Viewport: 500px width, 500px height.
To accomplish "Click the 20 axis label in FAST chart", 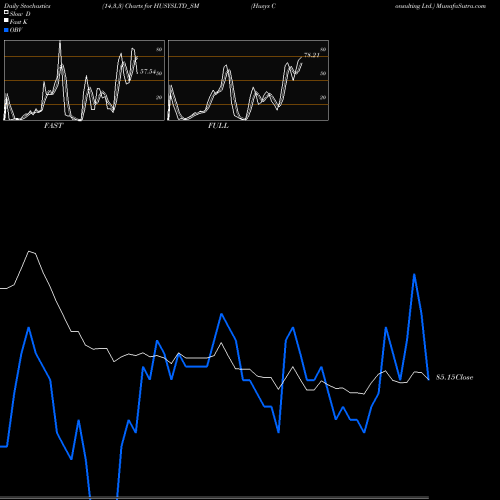I will [159, 97].
